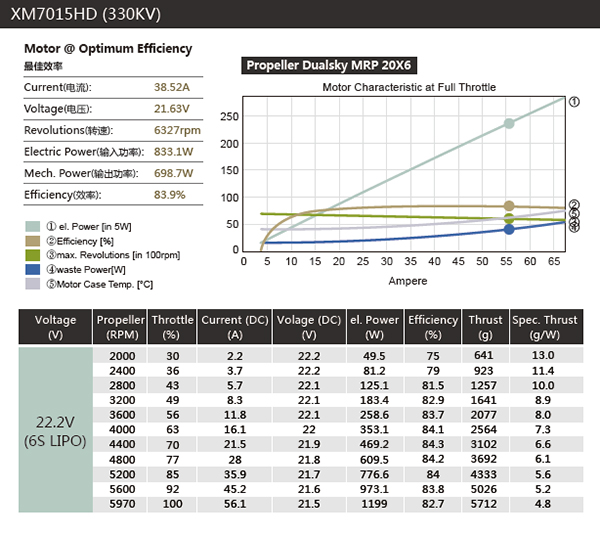The height and width of the screenshot is (536, 600).
Task: Click the blue waste Power data point dot
Action: (x=509, y=229)
